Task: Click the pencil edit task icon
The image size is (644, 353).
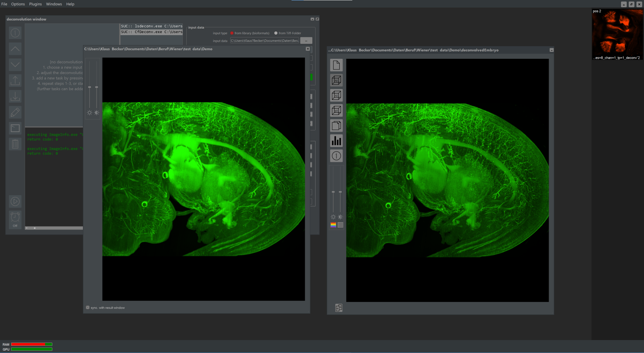Action: point(15,112)
